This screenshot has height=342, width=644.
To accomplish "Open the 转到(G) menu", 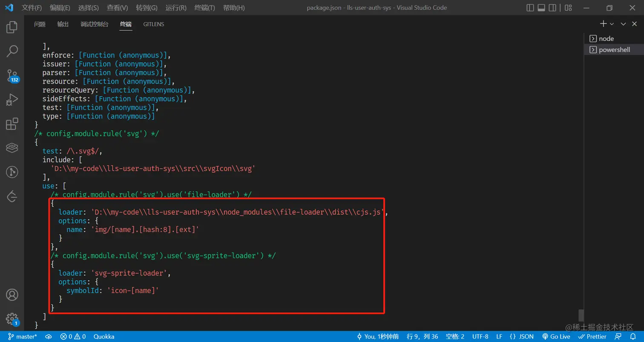I will point(147,8).
